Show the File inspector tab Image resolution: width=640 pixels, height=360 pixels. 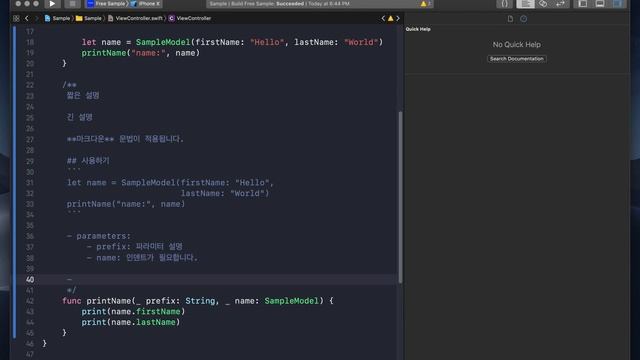[510, 19]
